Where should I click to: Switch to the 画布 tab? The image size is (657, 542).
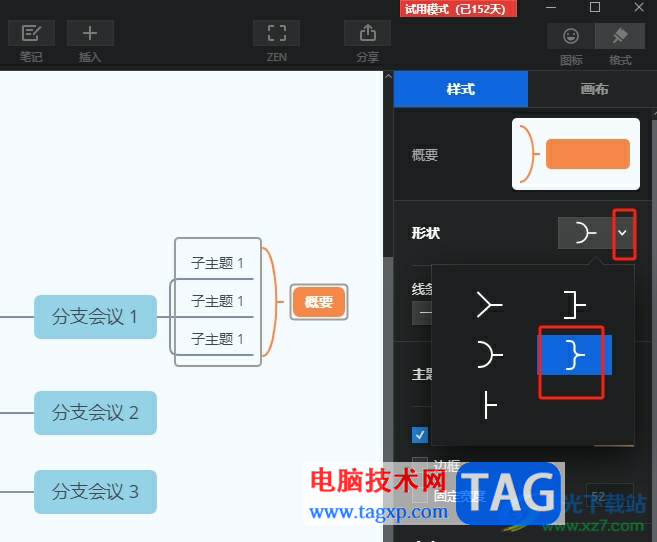(x=594, y=89)
